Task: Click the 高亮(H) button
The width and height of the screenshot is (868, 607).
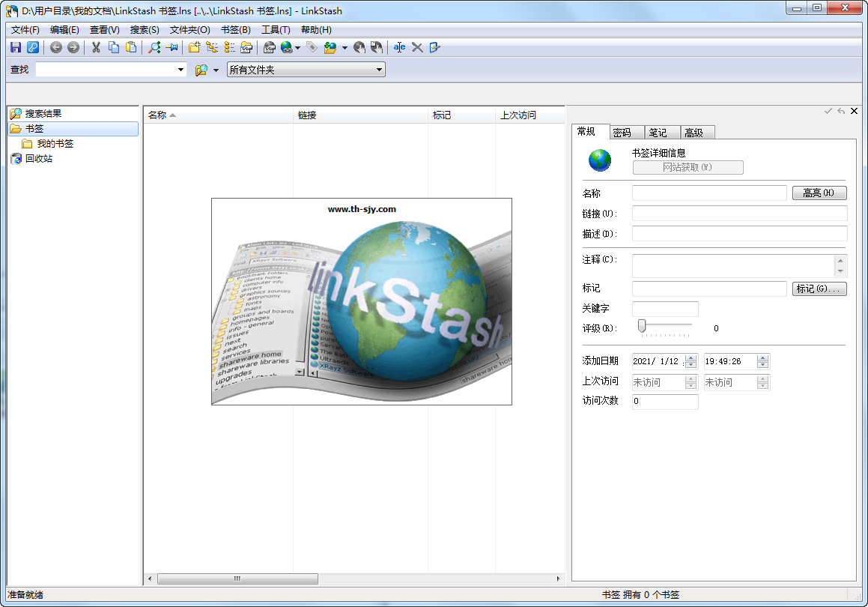Action: [x=819, y=193]
